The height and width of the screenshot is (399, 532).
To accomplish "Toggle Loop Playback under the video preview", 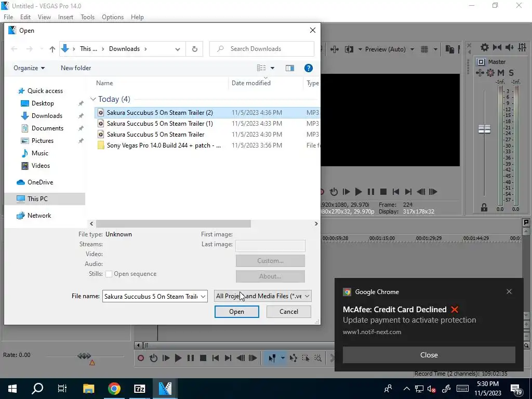I will point(334,192).
